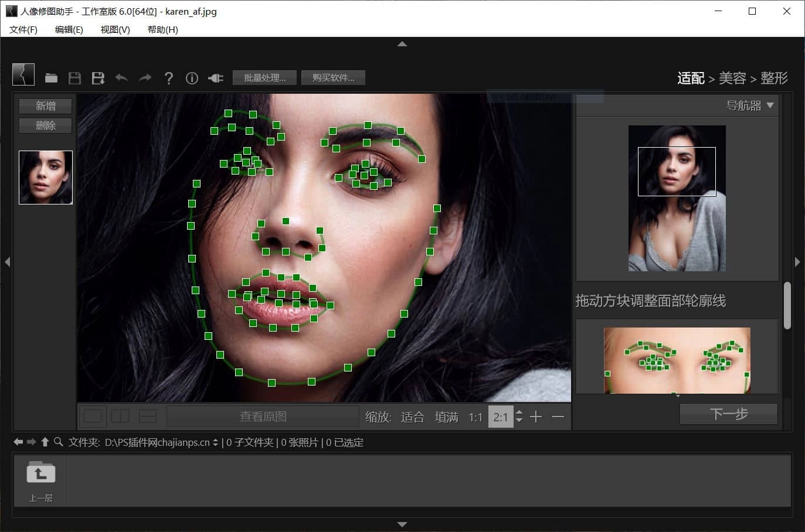Select the face thumbnail below 删除

click(46, 178)
